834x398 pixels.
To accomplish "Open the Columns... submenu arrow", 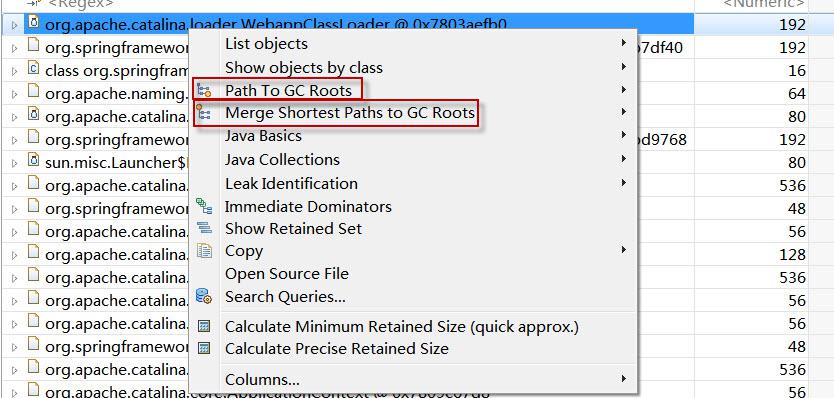I will tap(623, 379).
